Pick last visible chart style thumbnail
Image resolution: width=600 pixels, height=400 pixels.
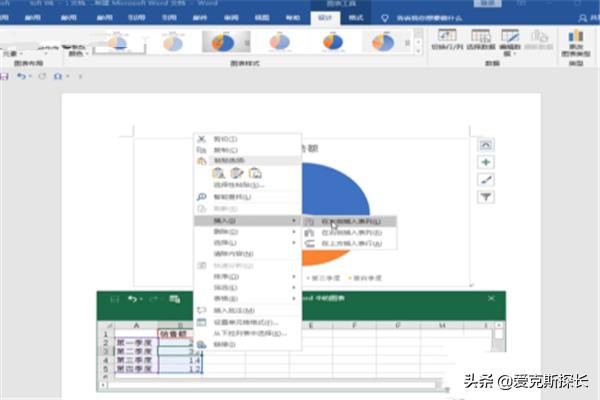pyautogui.click(x=385, y=42)
